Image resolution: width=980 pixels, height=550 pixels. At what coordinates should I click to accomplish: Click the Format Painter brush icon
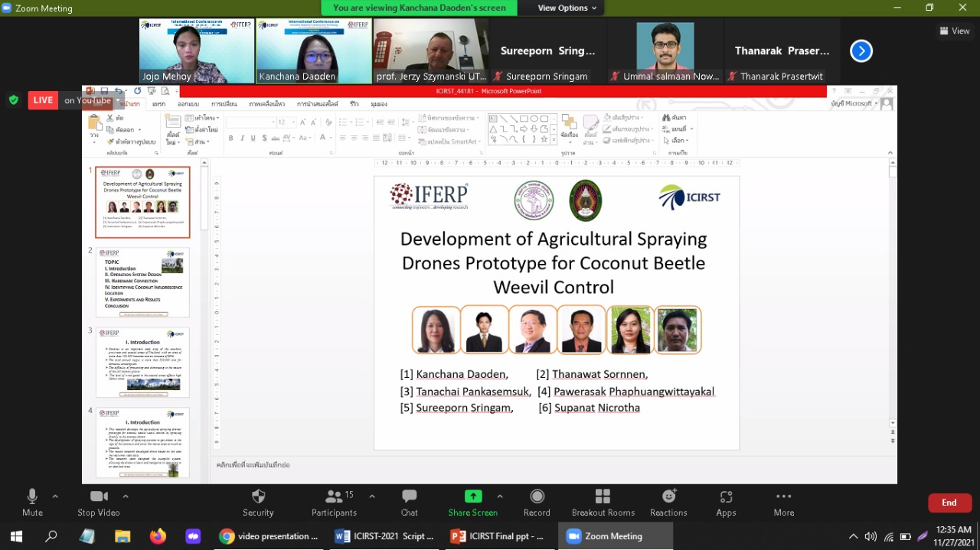click(x=110, y=142)
